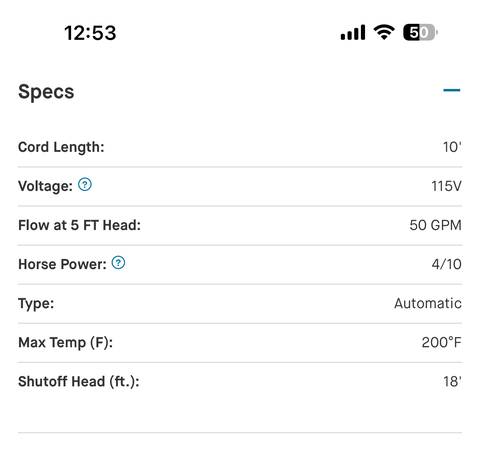Collapse the Specs section minus icon
The height and width of the screenshot is (450, 480).
pos(452,90)
